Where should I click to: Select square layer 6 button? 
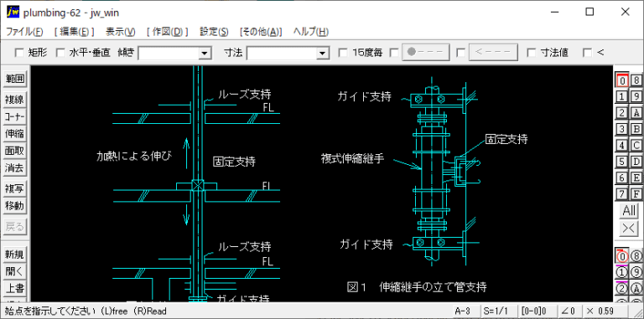pos(622,178)
